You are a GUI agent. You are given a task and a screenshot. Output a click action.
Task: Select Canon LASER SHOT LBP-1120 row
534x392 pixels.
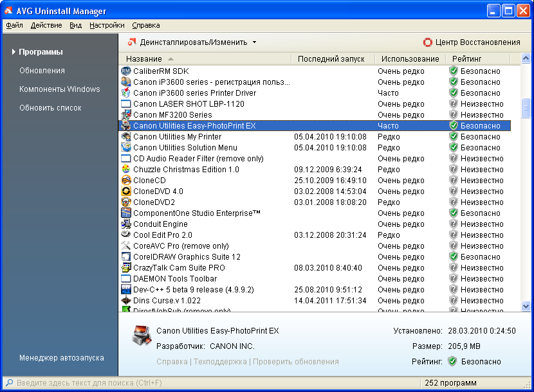pos(315,104)
